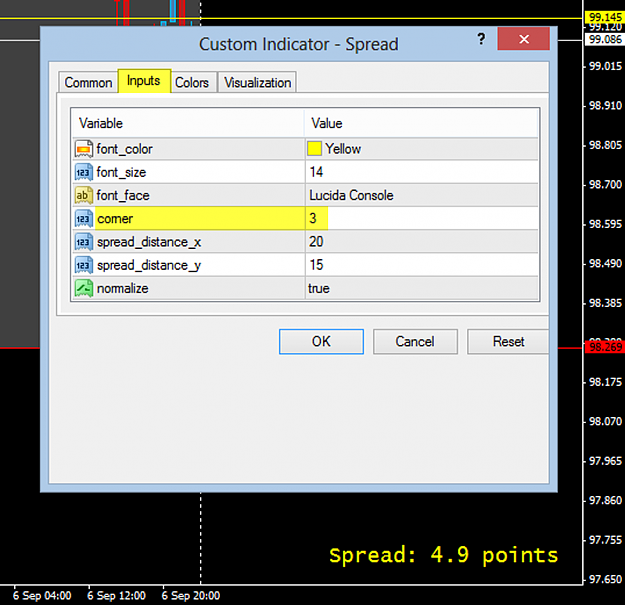Click the 98.700 price scale value

coord(605,184)
